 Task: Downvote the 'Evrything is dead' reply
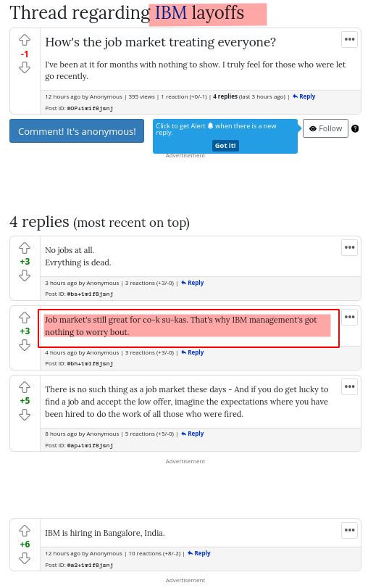point(25,276)
